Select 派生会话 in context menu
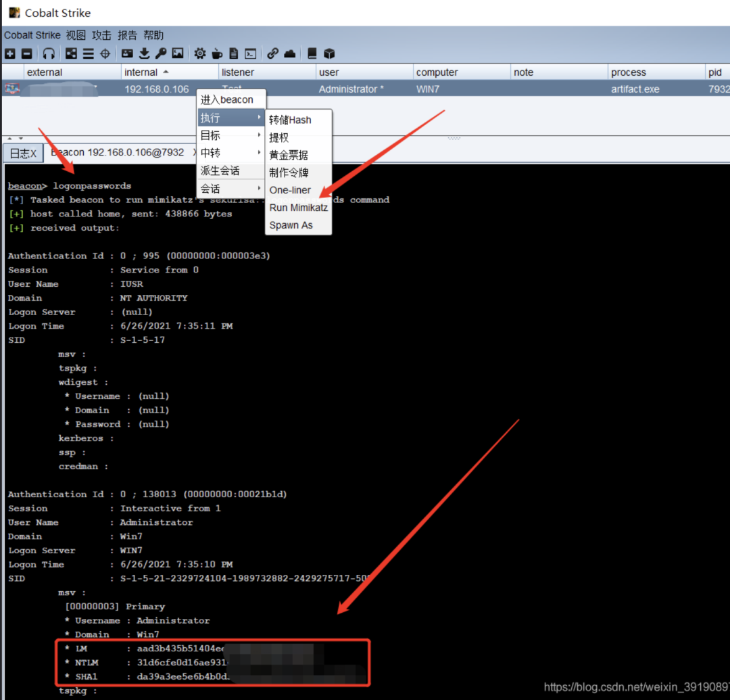The image size is (730, 700). point(231,170)
